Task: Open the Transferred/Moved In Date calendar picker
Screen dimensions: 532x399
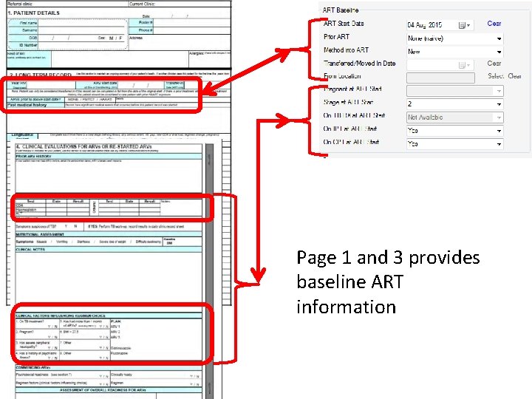Action: 464,65
